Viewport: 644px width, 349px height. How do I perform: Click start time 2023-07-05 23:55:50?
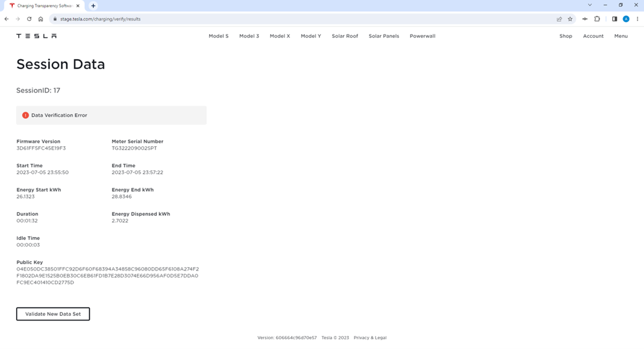pyautogui.click(x=42, y=173)
